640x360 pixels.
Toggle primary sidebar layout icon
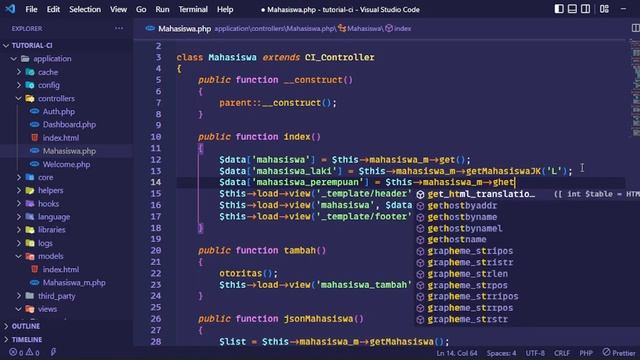coord(559,9)
